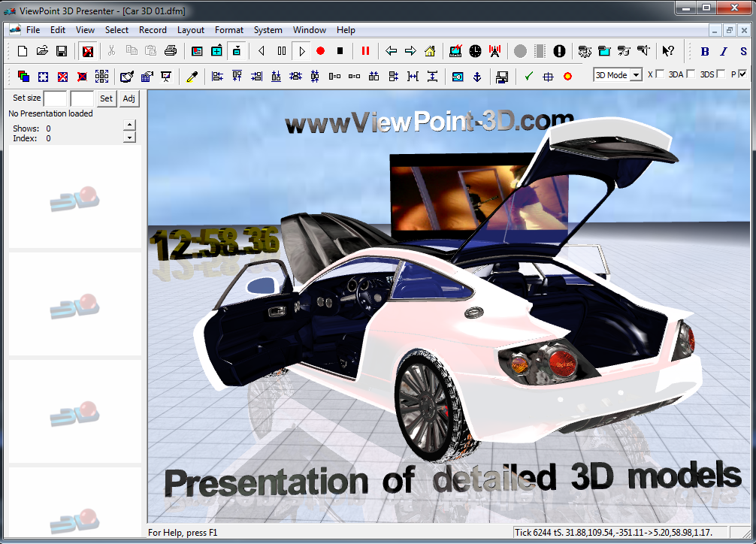Uncheck the P checkbox
Viewport: 756px width, 544px height.
pyautogui.click(x=742, y=74)
